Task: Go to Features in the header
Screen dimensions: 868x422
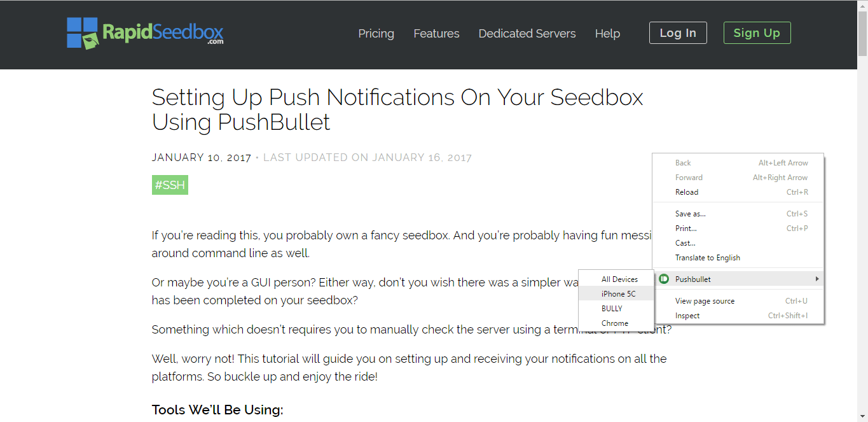Action: [x=436, y=34]
